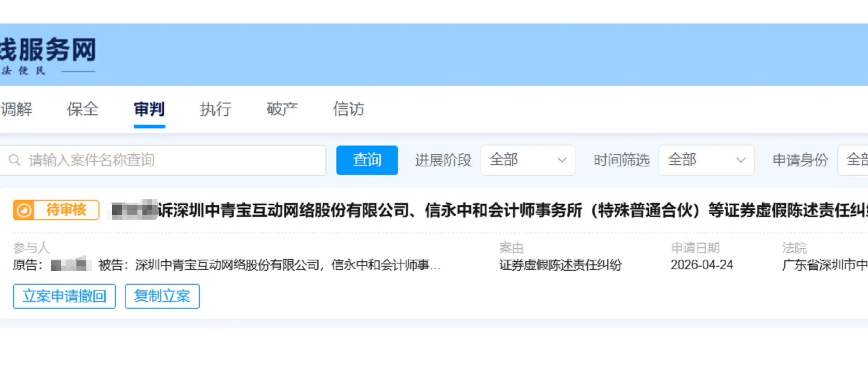The width and height of the screenshot is (868, 386).
Task: Open the case title link
Action: click(x=489, y=210)
